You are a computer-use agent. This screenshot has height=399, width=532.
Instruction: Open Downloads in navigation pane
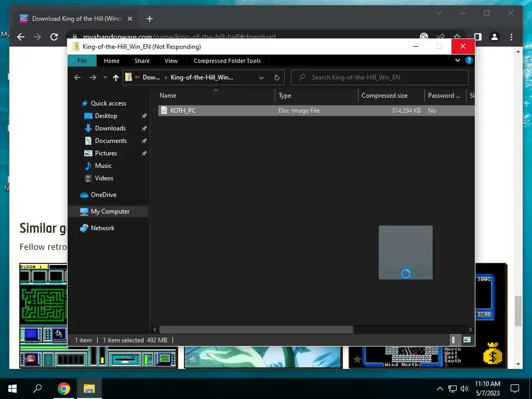(110, 128)
